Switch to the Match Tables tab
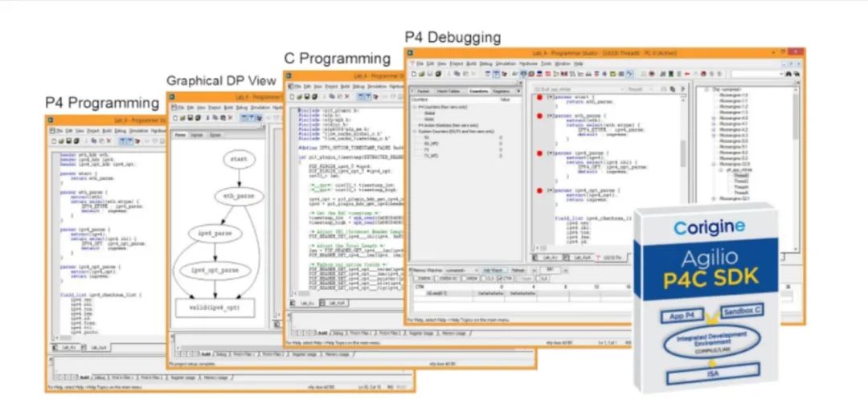This screenshot has width=868, height=420. (448, 92)
